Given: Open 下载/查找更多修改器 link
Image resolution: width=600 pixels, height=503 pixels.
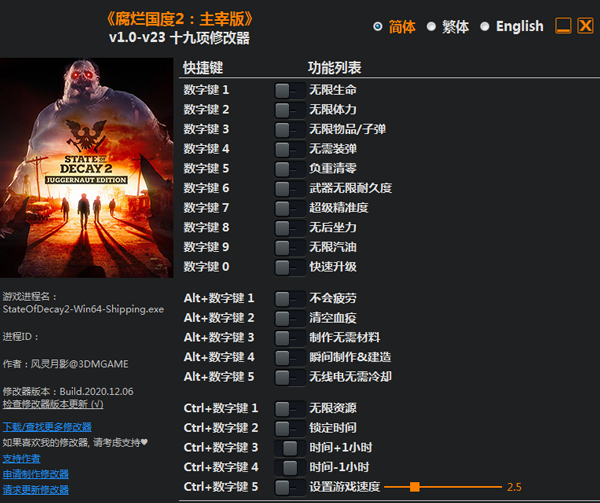Looking at the screenshot, I should click(47, 427).
